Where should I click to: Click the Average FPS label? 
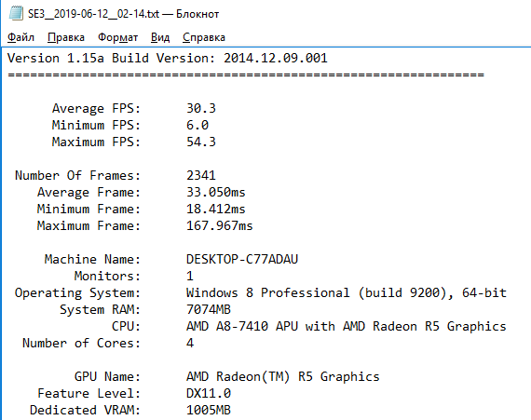click(96, 108)
